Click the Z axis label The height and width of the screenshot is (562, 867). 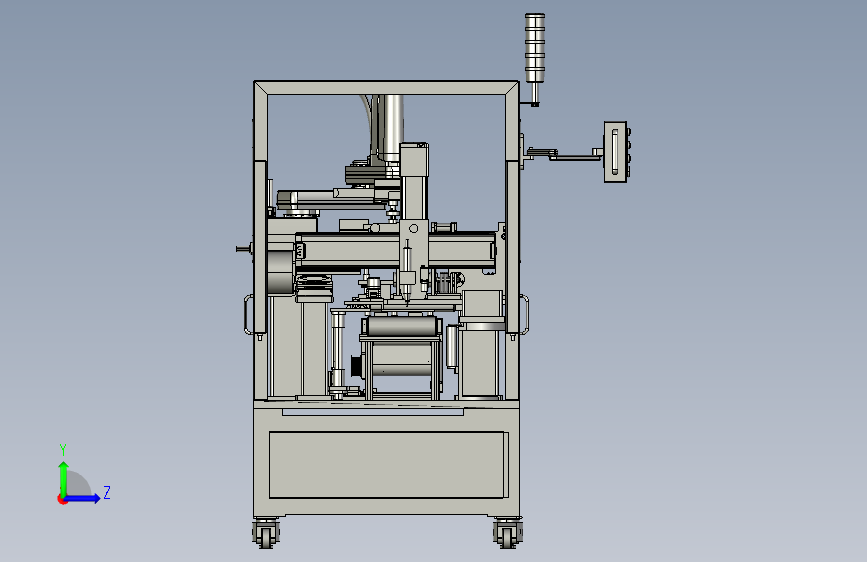(107, 492)
